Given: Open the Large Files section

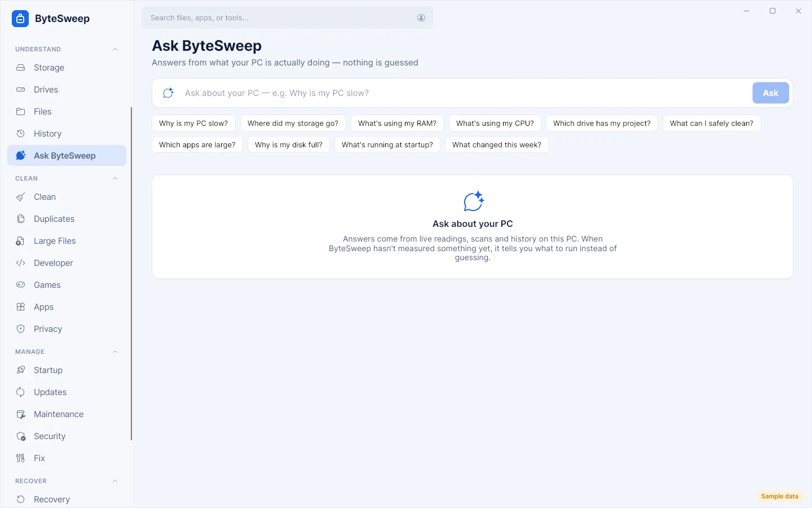Looking at the screenshot, I should click(67, 241).
